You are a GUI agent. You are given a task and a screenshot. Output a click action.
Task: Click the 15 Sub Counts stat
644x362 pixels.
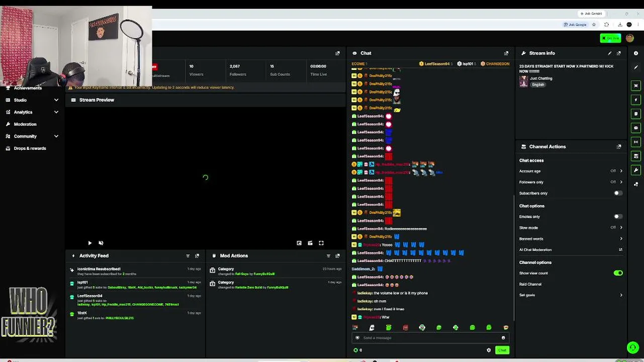click(x=280, y=70)
